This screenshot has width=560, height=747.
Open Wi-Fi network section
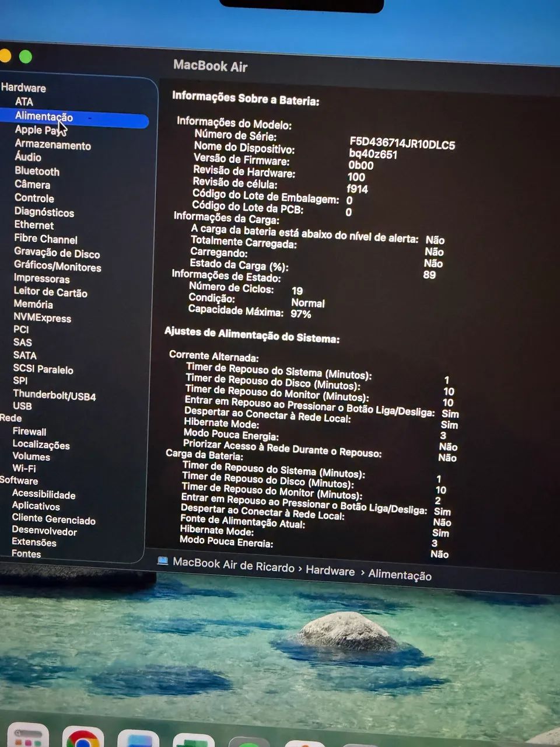[x=24, y=469]
